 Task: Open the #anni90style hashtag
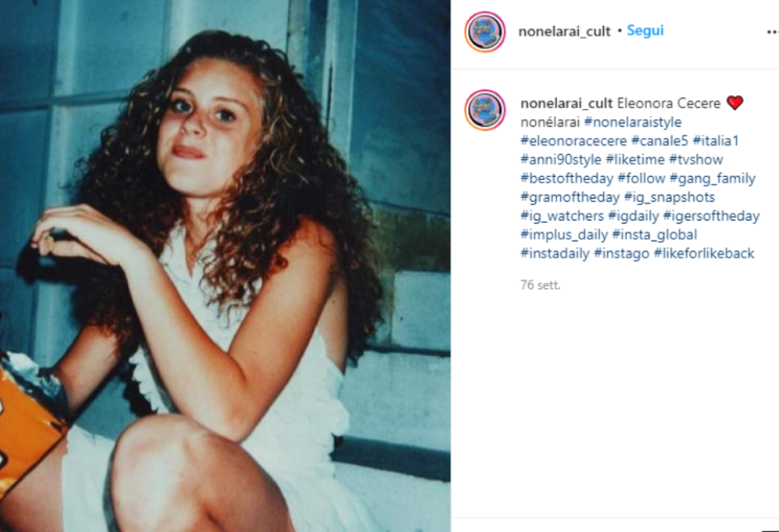point(560,160)
